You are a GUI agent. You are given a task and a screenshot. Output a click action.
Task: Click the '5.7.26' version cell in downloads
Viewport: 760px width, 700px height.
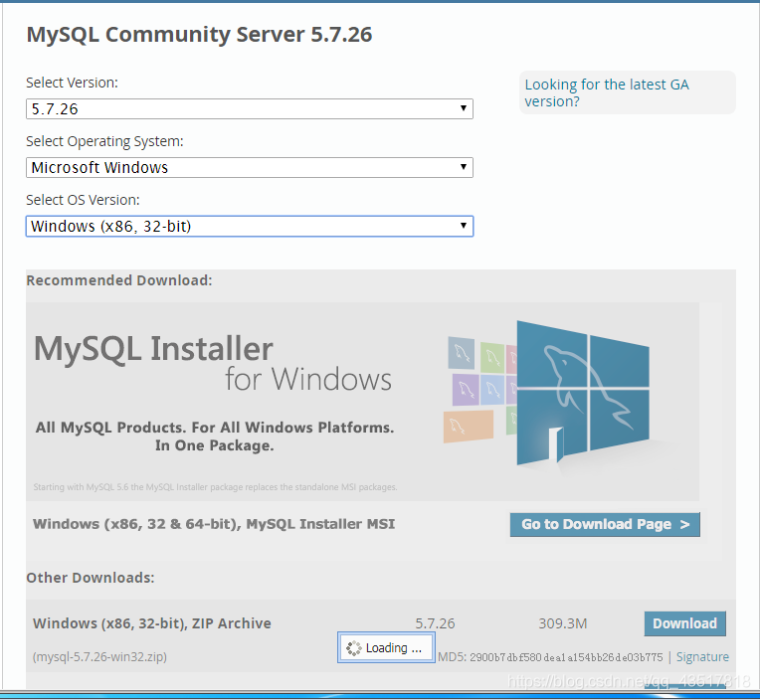435,623
